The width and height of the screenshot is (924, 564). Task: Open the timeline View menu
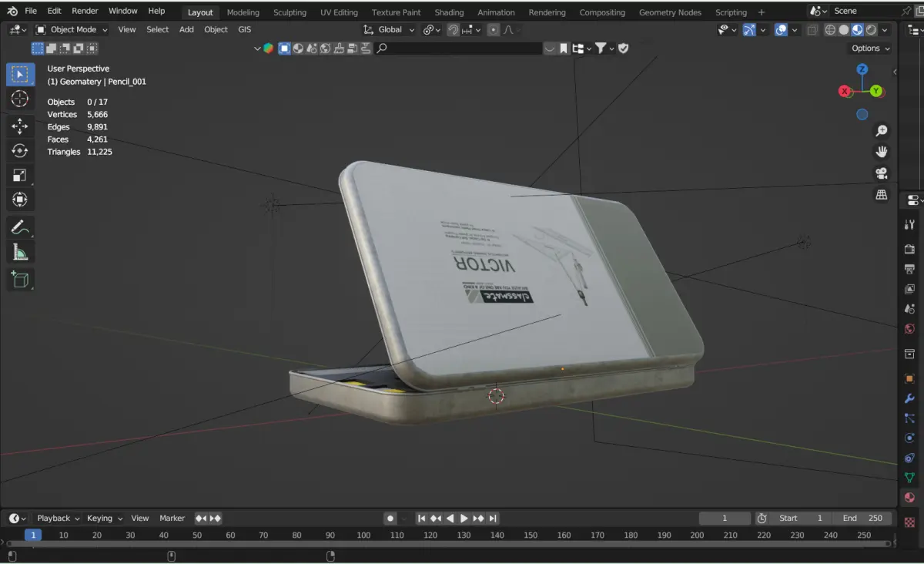pos(139,519)
